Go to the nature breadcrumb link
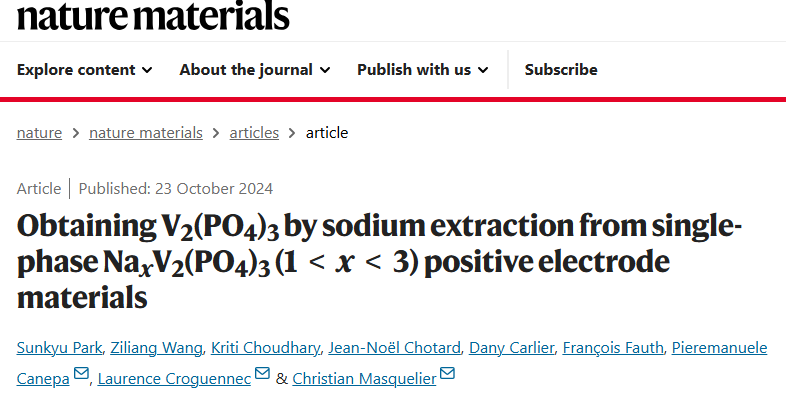Image resolution: width=786 pixels, height=398 pixels. (39, 133)
